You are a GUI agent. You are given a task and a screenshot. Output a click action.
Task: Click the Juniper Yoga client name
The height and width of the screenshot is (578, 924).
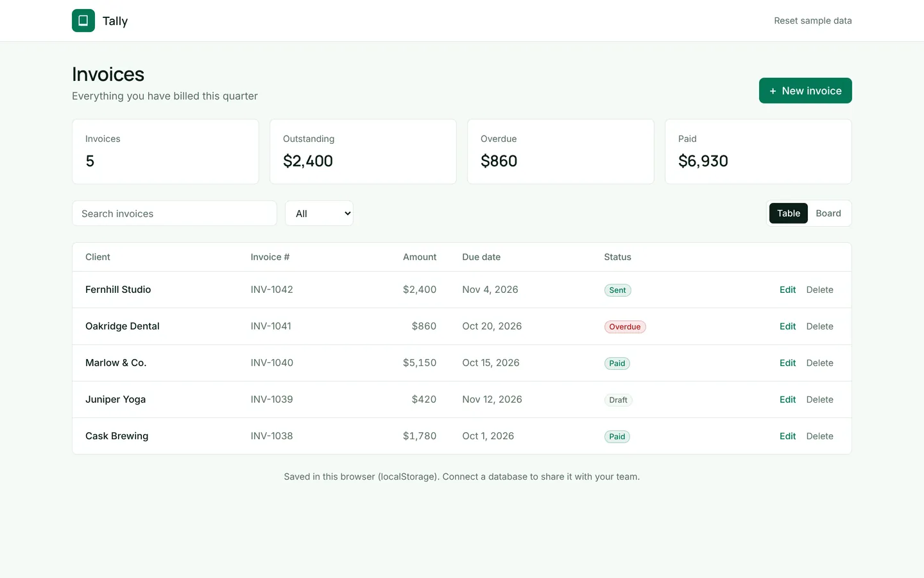tap(116, 399)
